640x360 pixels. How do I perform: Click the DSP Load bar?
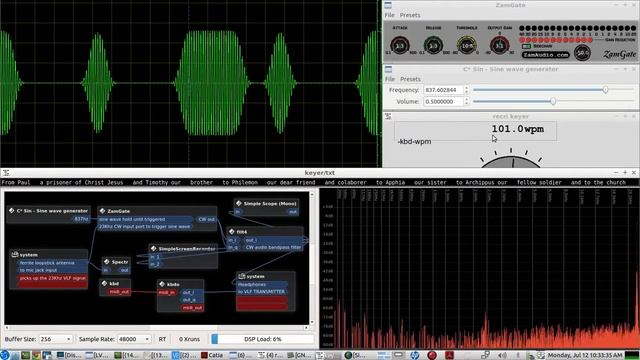(x=263, y=339)
